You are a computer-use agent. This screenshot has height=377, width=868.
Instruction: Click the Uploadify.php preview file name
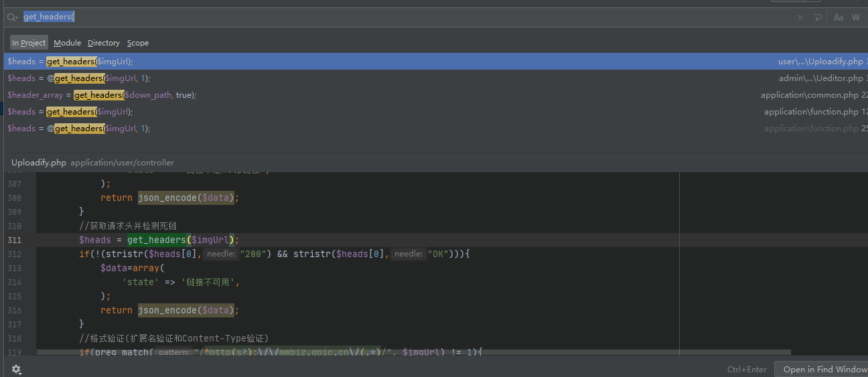click(x=39, y=163)
